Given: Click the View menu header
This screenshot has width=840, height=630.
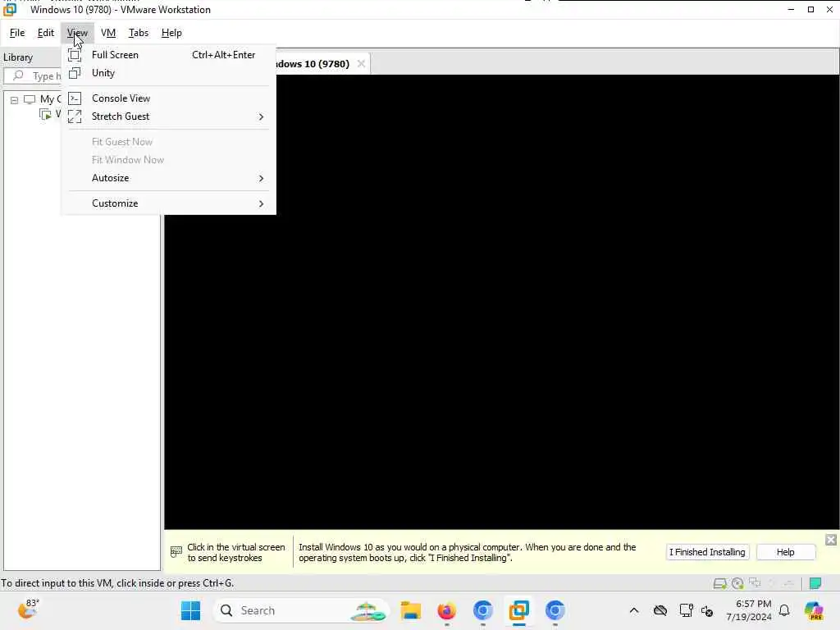Looking at the screenshot, I should tap(77, 33).
